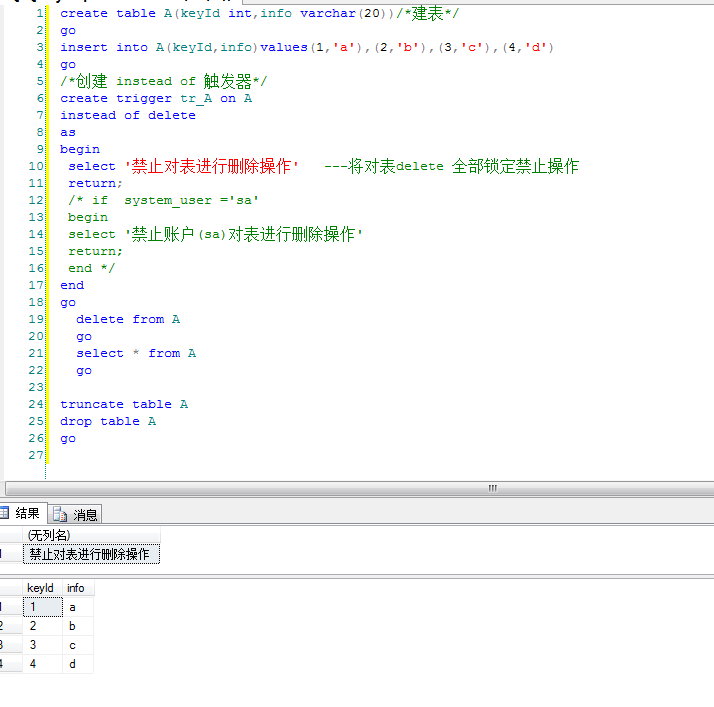
Task: Switch to the 结果 results tab
Action: click(x=22, y=514)
